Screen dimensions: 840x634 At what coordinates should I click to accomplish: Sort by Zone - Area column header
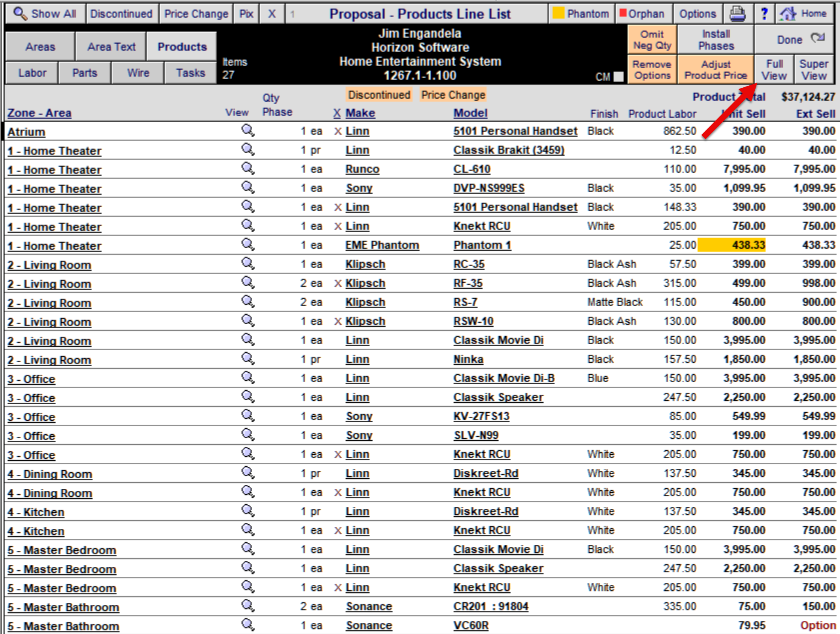point(39,113)
